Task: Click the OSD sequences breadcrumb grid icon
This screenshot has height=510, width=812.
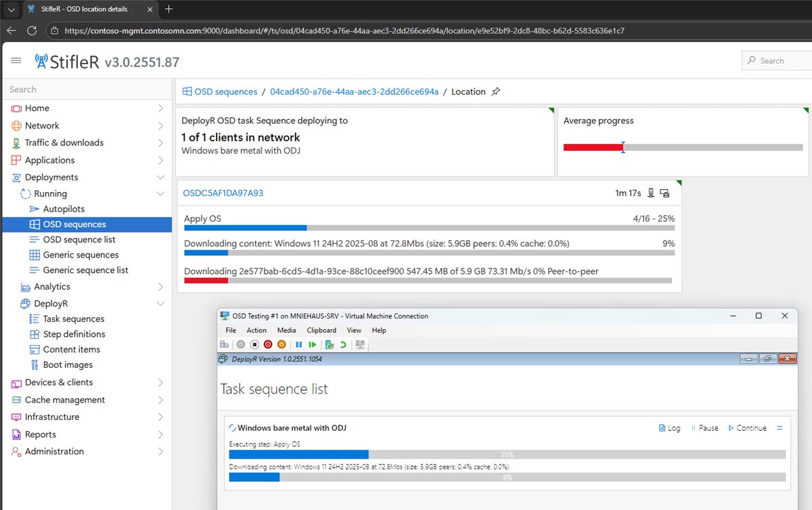Action: click(x=187, y=91)
